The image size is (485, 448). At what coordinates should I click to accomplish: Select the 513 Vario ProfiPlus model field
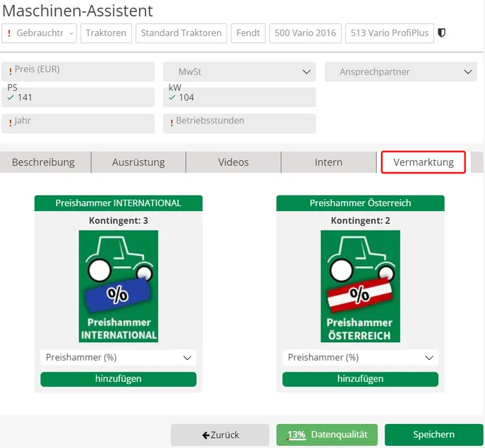[x=390, y=33]
